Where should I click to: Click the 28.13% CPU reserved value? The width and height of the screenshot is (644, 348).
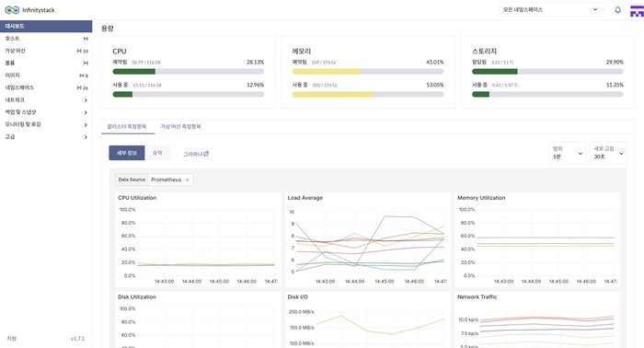[x=256, y=62]
